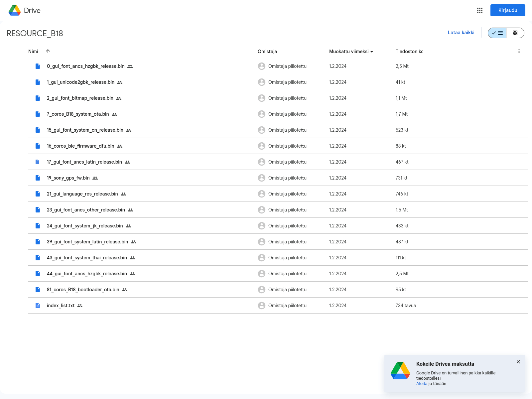Image resolution: width=532 pixels, height=399 pixels.
Task: Click the Aloita link in popup
Action: tap(422, 384)
